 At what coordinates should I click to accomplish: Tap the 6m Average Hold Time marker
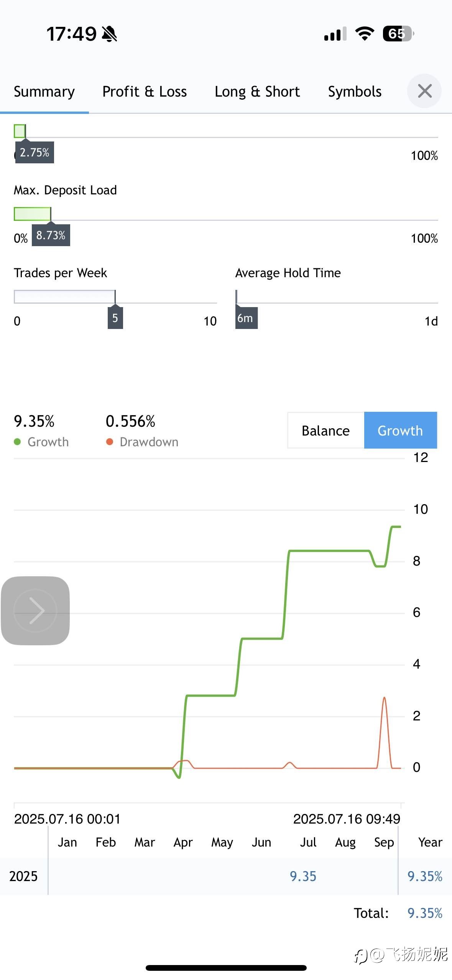246,318
